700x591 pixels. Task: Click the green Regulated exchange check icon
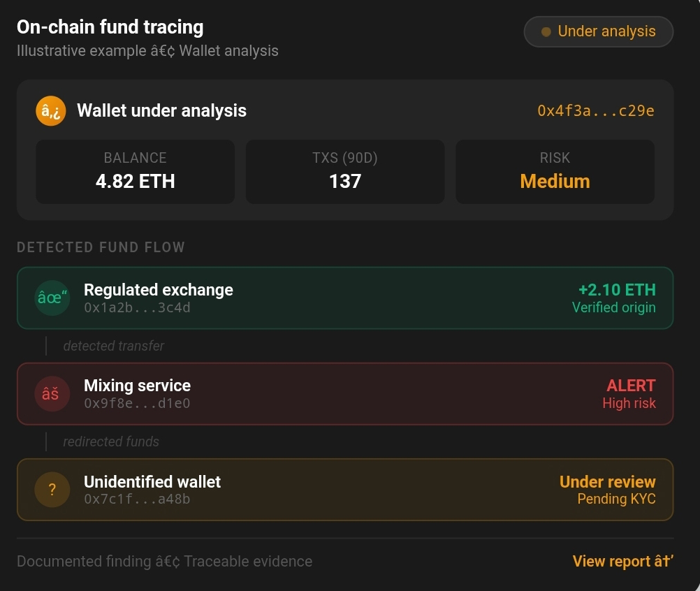pyautogui.click(x=52, y=298)
